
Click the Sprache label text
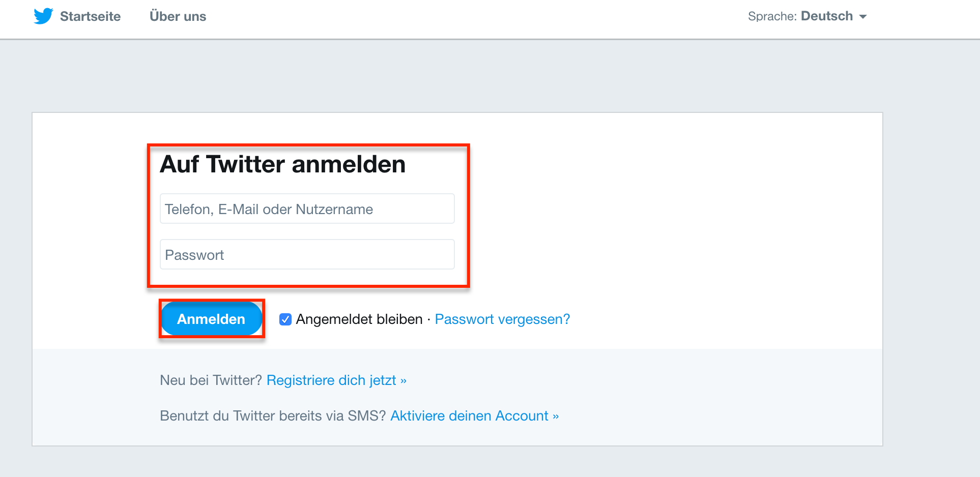[x=772, y=17]
